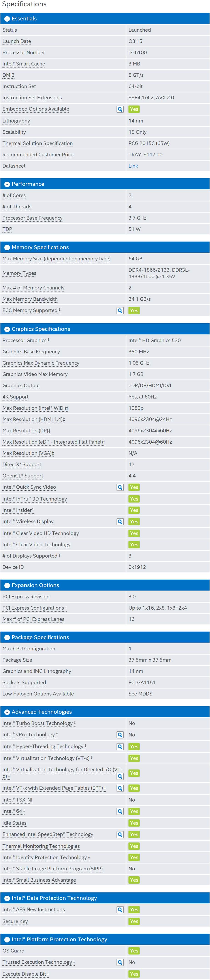Click magnifier icon for Intel Quick Sync Video

pyautogui.click(x=120, y=487)
